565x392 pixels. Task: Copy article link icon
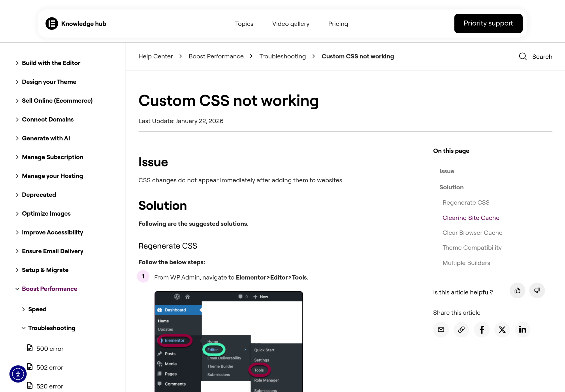[461, 330]
